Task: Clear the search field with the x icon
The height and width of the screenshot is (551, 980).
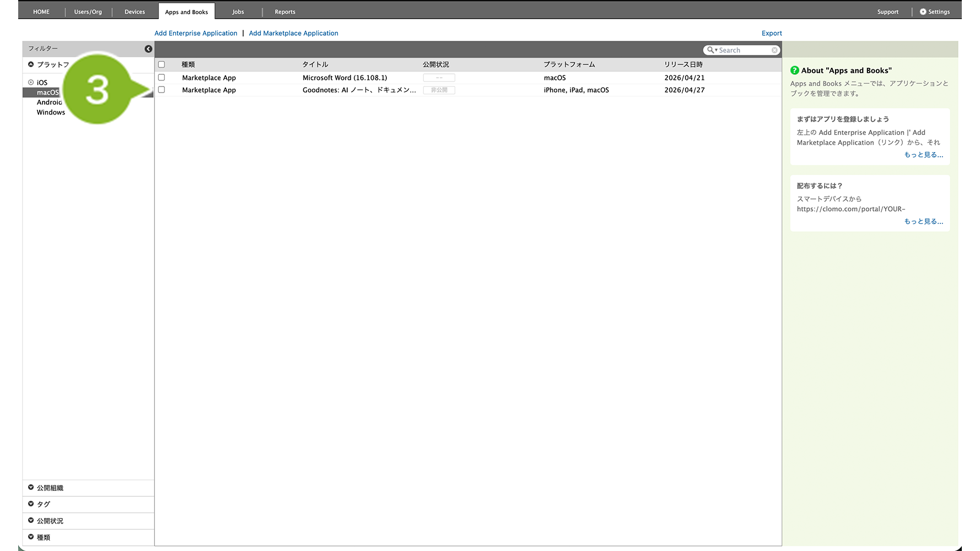Action: [x=774, y=50]
